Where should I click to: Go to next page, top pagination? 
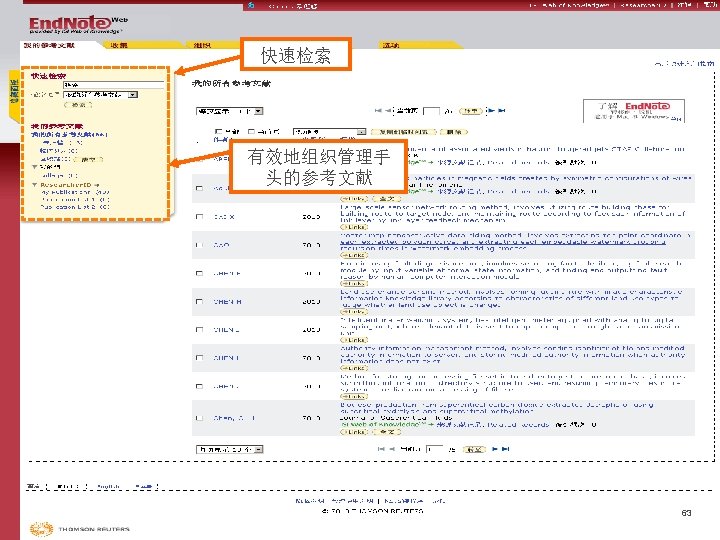pyautogui.click(x=491, y=111)
